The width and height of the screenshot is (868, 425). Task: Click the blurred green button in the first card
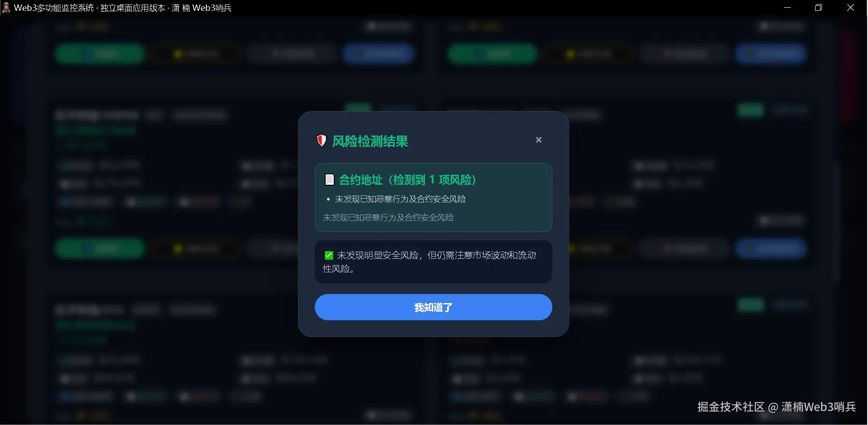pyautogui.click(x=100, y=54)
